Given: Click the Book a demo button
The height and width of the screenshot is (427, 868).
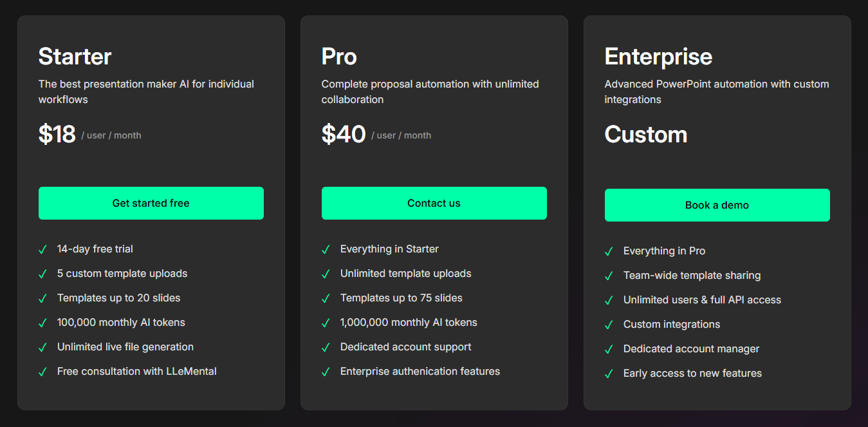Looking at the screenshot, I should pos(717,205).
